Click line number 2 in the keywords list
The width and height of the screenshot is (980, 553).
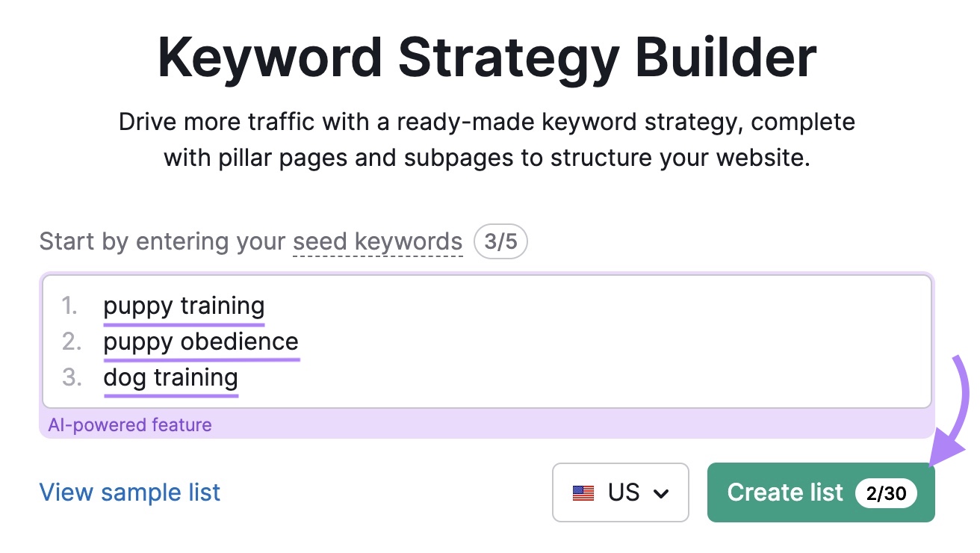point(71,342)
